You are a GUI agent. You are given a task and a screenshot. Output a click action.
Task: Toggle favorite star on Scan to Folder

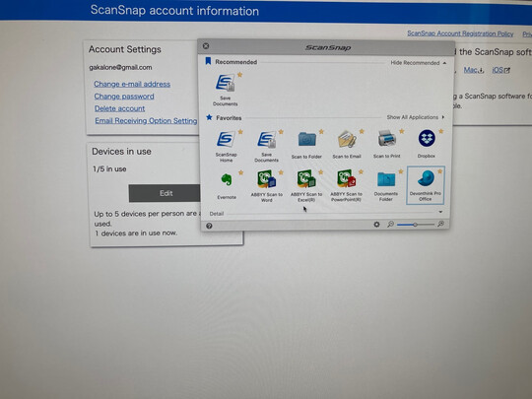pyautogui.click(x=321, y=131)
